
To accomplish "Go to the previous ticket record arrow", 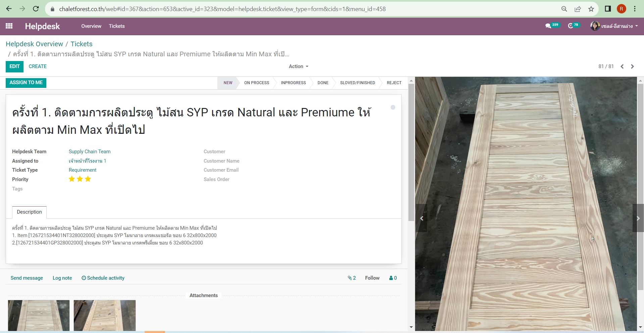I will coord(622,66).
